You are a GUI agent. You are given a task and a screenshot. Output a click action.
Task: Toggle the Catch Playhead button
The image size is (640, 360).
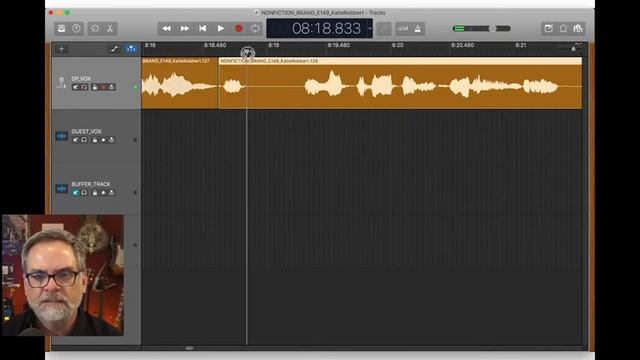point(131,49)
